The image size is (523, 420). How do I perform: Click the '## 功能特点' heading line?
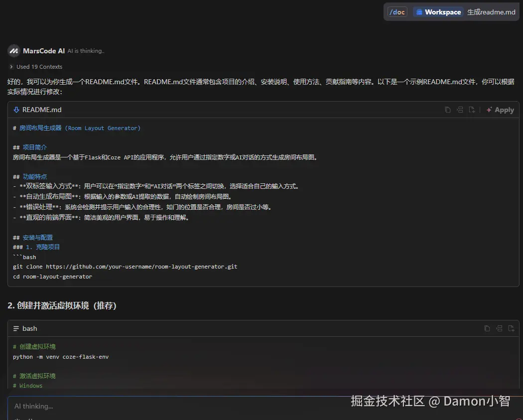click(30, 177)
